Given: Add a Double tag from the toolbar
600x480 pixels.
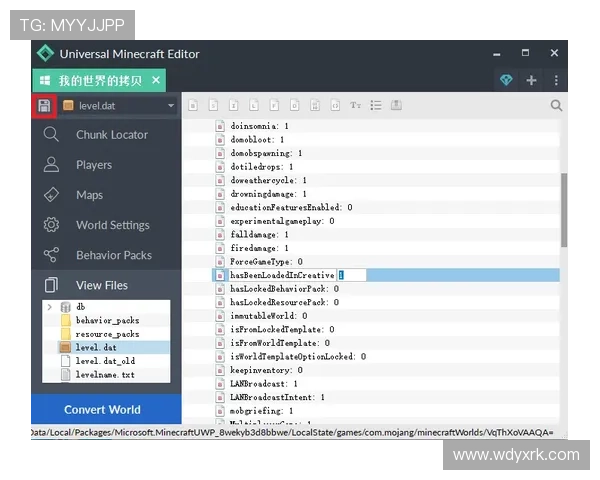Looking at the screenshot, I should coord(295,105).
